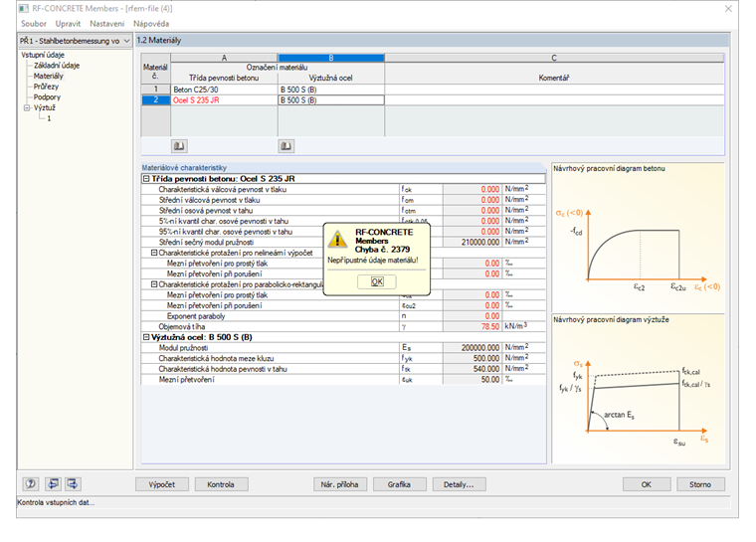Screen dimensions: 756x542
Task: Collapse Třída pevnosti betonu section
Action: (146, 179)
